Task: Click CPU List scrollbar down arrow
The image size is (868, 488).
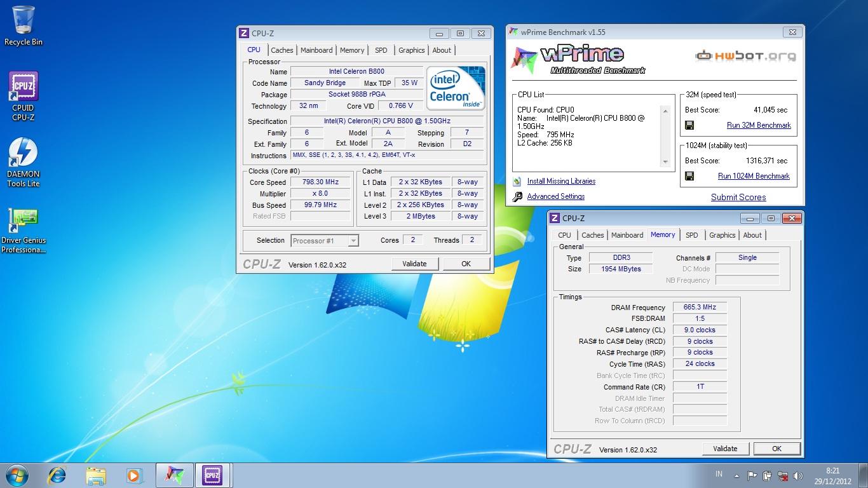Action: tap(665, 161)
